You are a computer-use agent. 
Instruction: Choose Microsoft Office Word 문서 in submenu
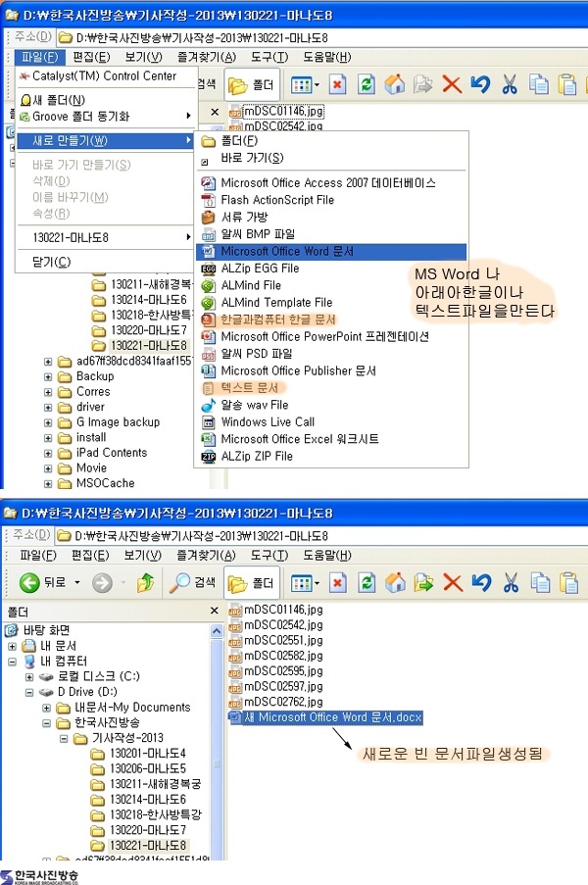331,251
